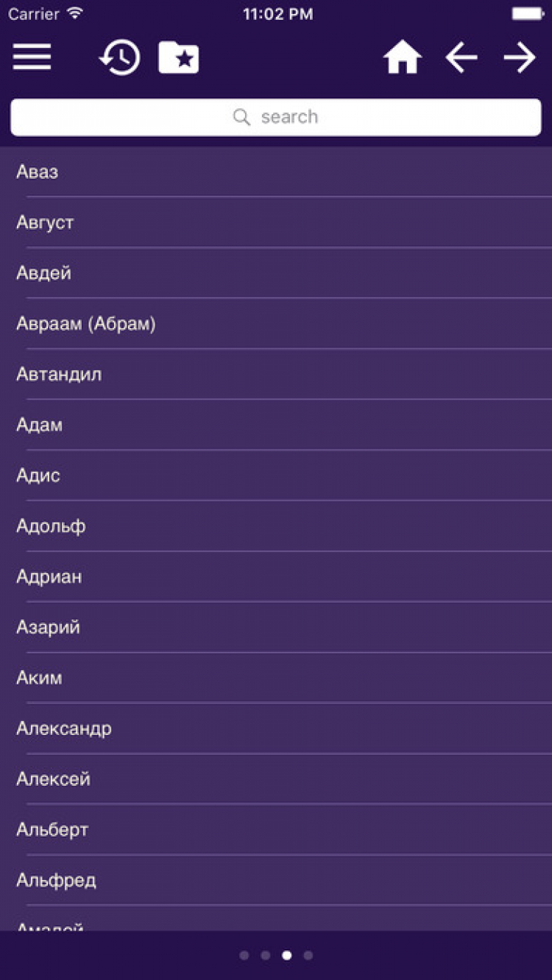
Task: Navigate back with the left arrow
Action: (461, 57)
